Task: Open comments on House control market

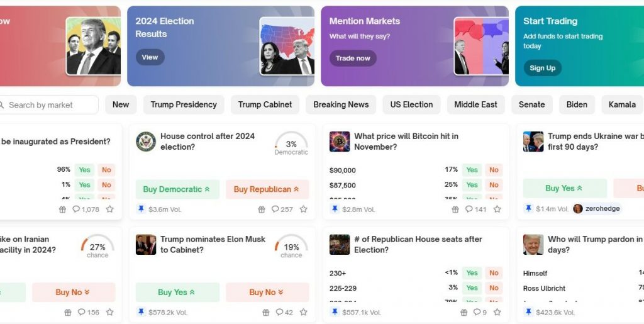Action: 282,209
